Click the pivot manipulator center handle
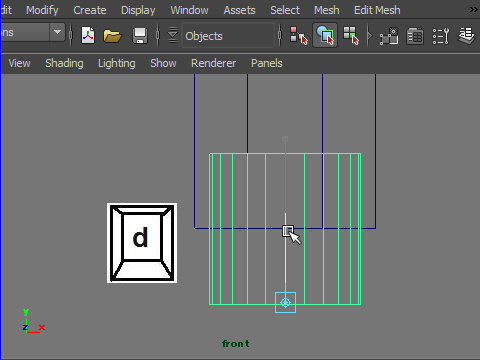This screenshot has width=480, height=360. [x=288, y=231]
